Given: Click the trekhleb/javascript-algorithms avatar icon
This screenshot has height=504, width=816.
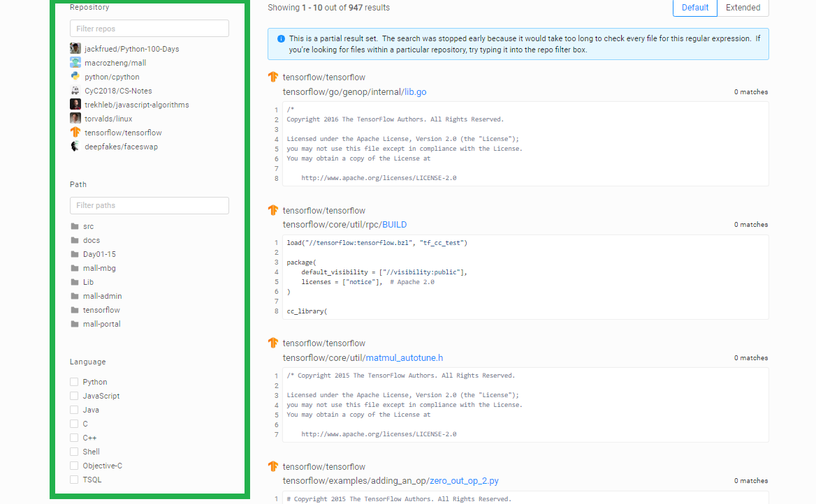Looking at the screenshot, I should pyautogui.click(x=75, y=105).
